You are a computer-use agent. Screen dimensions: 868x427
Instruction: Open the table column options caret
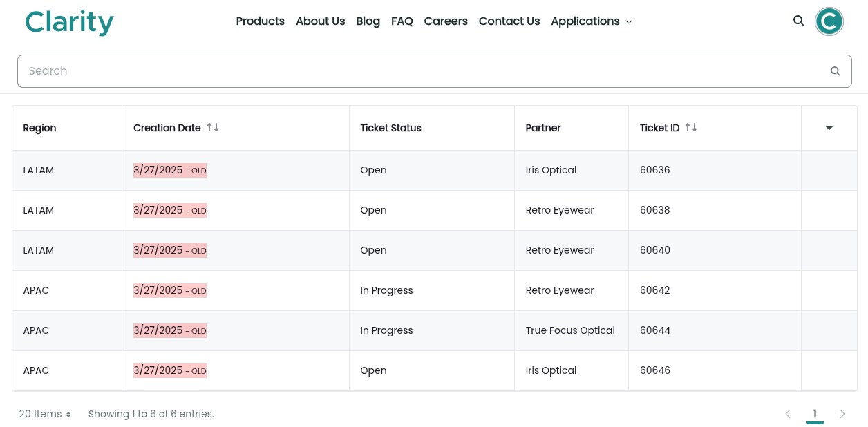click(829, 128)
